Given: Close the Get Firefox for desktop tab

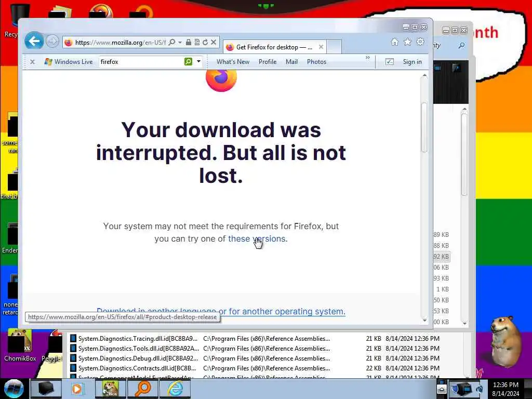Looking at the screenshot, I should point(321,47).
